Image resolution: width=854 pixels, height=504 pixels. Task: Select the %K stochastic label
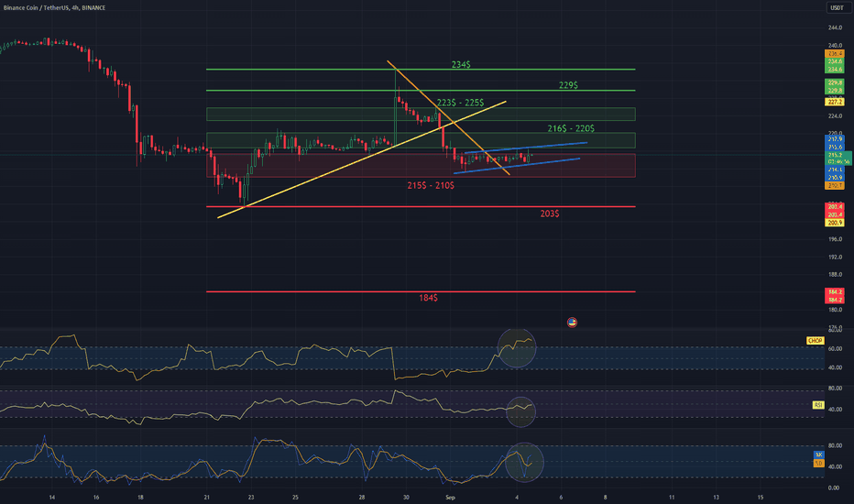(x=818, y=455)
